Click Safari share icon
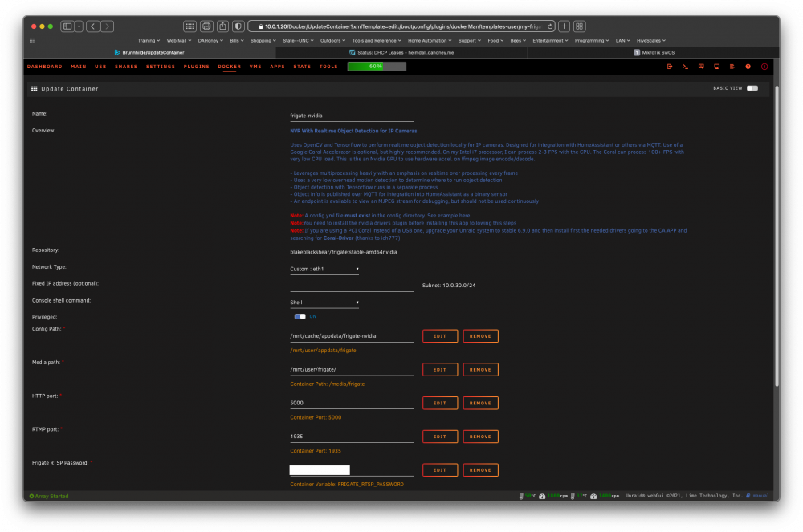 coord(222,26)
